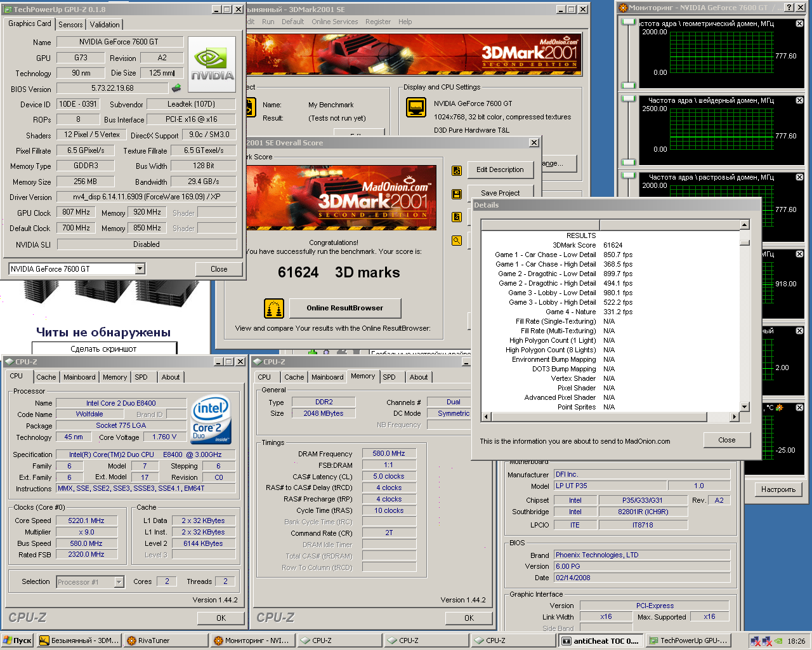This screenshot has width=812, height=650.
Task: Click Details list horizontal scrollbar right arrow
Action: 735,417
